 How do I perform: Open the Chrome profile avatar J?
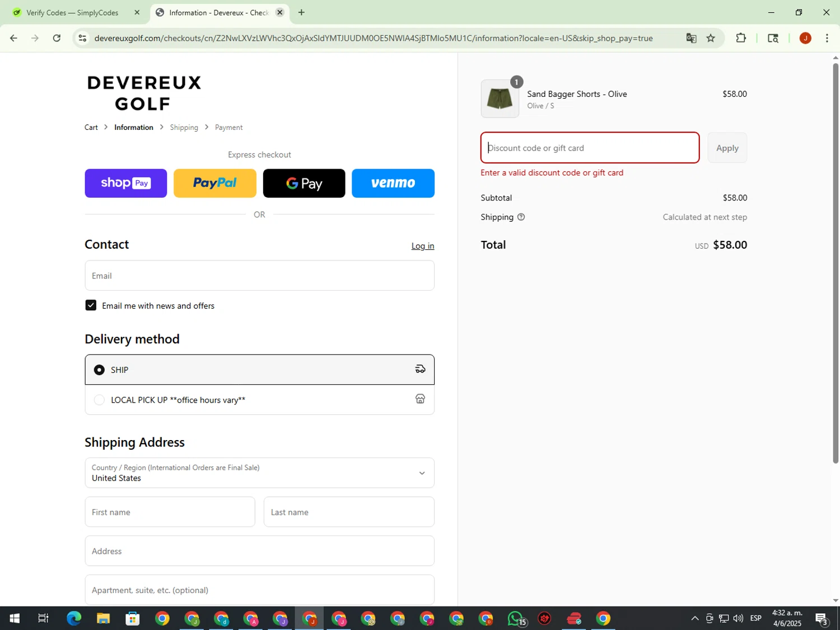point(805,38)
